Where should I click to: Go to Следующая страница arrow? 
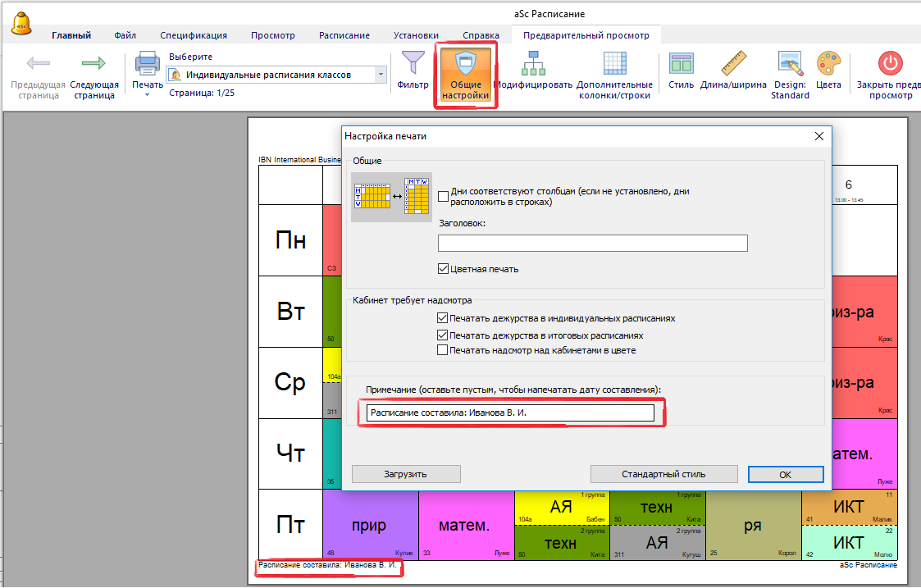click(x=93, y=65)
